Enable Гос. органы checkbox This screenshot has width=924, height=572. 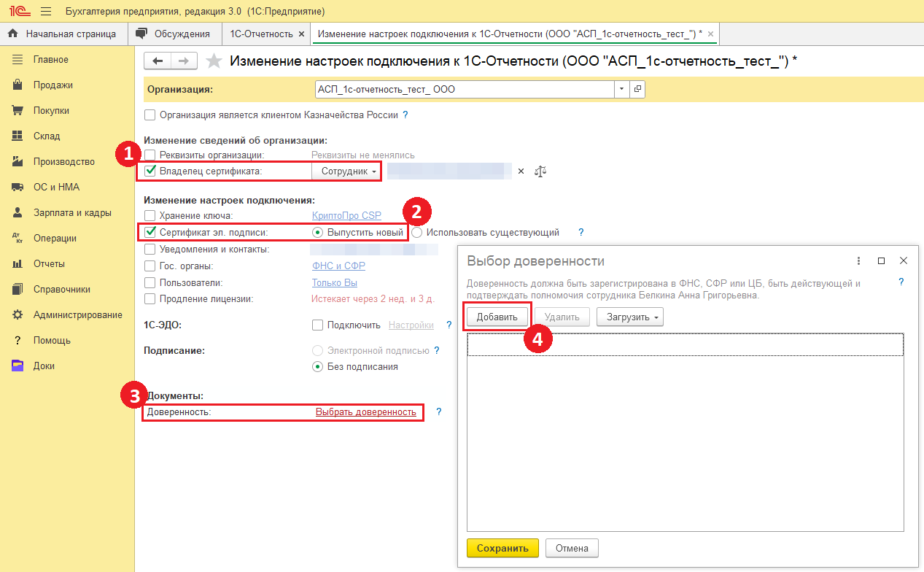pos(150,266)
